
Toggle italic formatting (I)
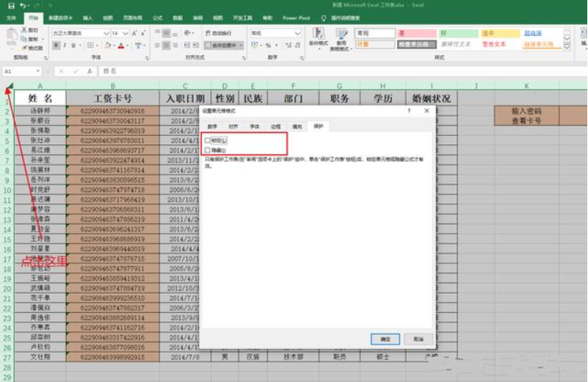coord(65,46)
